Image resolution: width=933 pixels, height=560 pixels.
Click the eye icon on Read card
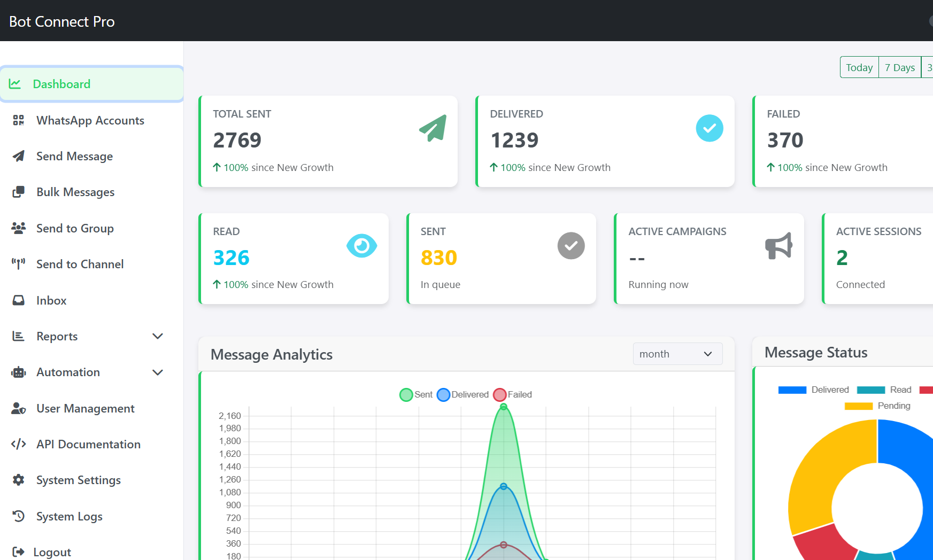362,246
